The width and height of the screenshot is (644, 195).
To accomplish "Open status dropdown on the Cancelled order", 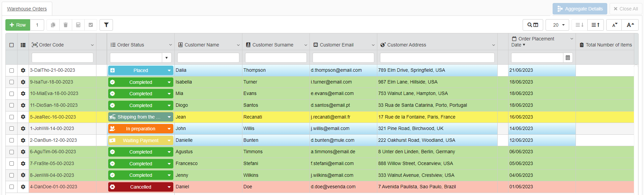I will pyautogui.click(x=169, y=187).
